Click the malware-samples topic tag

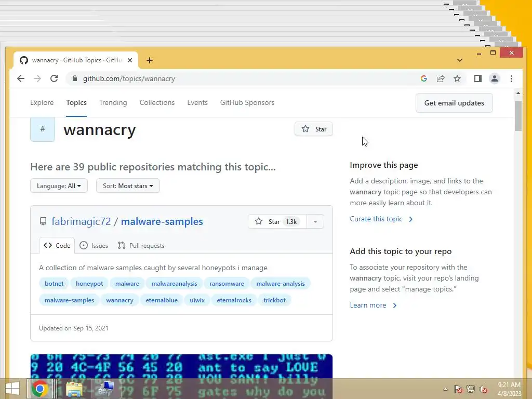[x=69, y=300]
